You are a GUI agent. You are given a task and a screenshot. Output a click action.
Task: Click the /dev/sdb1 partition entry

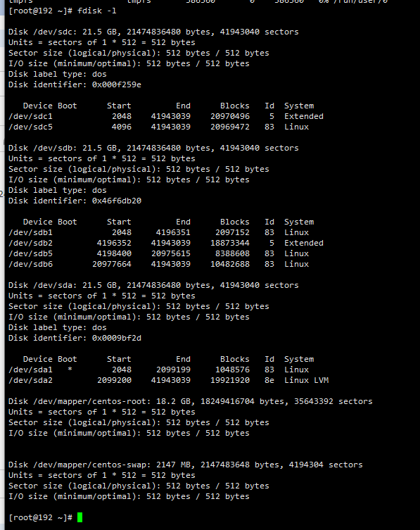[x=158, y=232]
